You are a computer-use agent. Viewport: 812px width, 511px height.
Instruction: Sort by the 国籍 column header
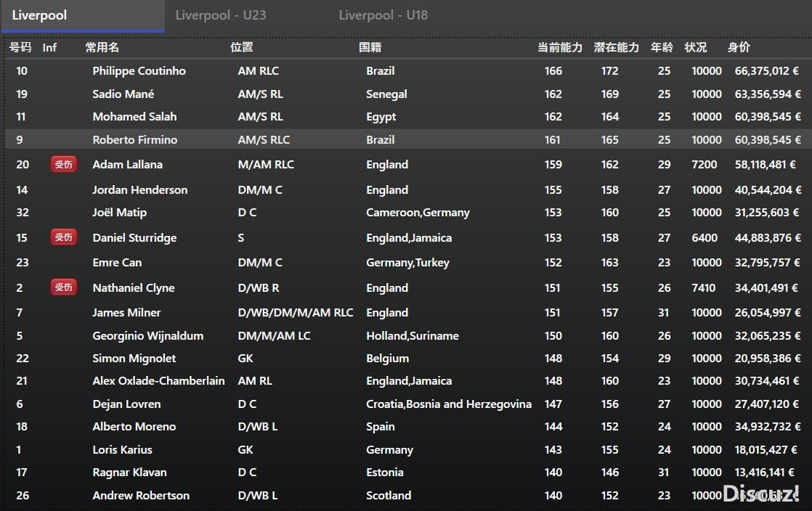point(370,48)
